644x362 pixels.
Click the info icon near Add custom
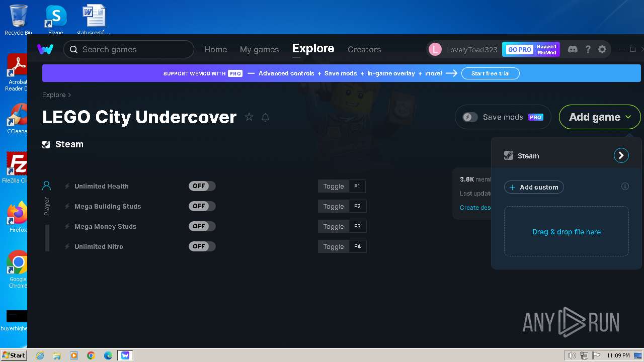coord(625,187)
